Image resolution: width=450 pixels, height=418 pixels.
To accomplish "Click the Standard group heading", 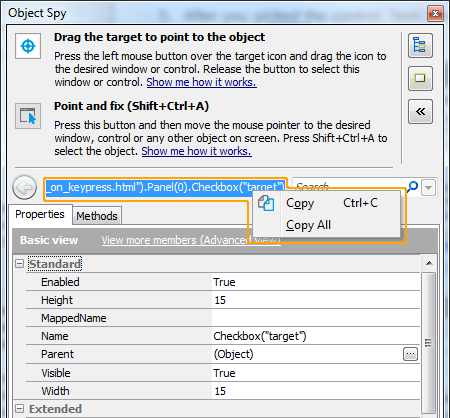I will 55,264.
